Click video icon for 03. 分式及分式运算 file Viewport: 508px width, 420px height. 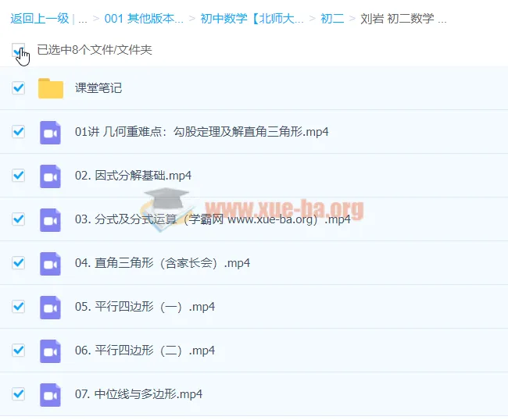51,219
